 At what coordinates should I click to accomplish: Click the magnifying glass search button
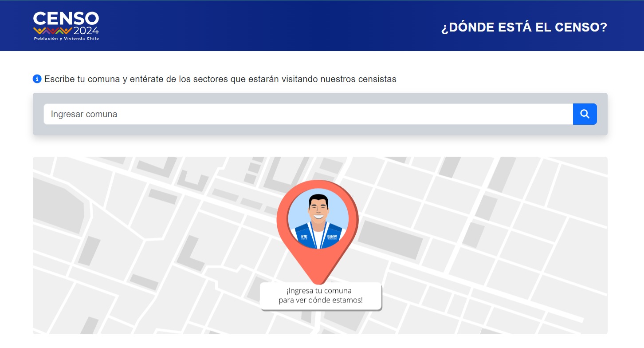(x=585, y=114)
